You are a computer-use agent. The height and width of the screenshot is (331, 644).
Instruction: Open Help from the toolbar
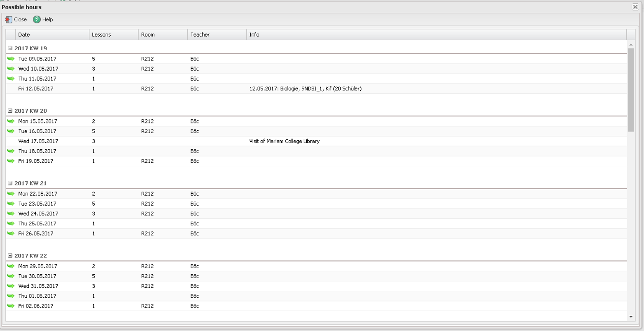43,19
